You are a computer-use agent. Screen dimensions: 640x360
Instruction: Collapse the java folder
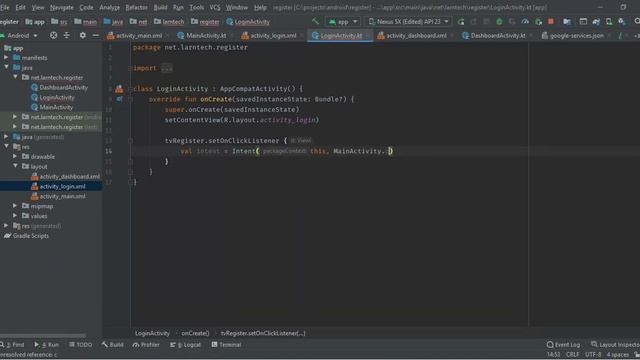(6, 67)
